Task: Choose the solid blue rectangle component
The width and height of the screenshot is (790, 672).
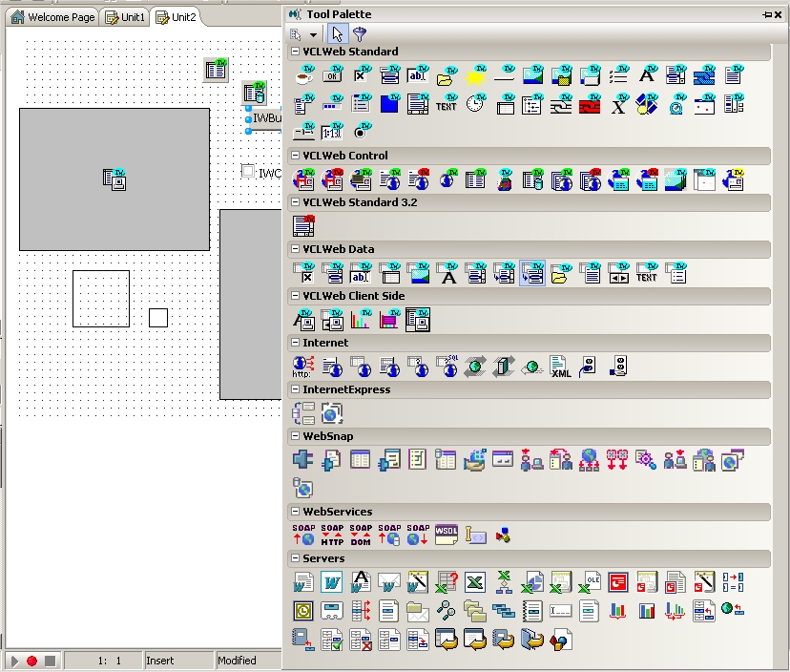Action: (389, 105)
